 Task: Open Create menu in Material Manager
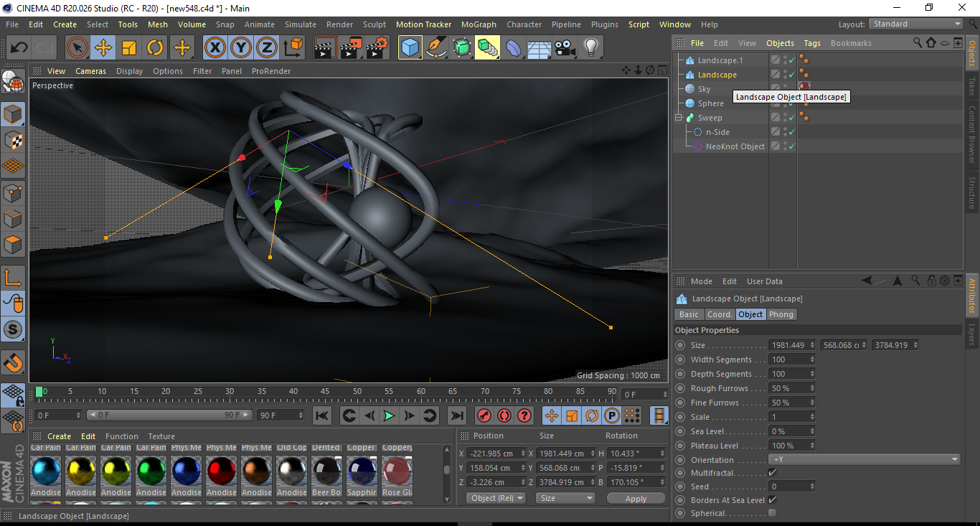click(59, 436)
